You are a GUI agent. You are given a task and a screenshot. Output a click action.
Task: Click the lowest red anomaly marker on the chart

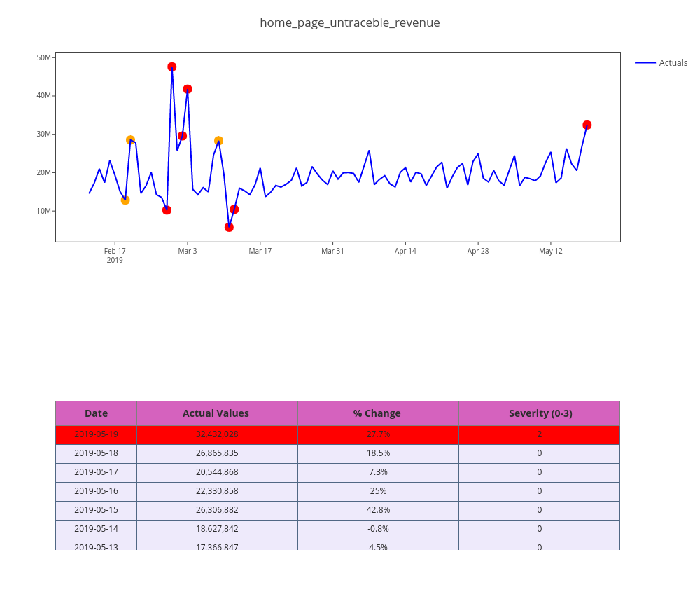click(x=229, y=228)
